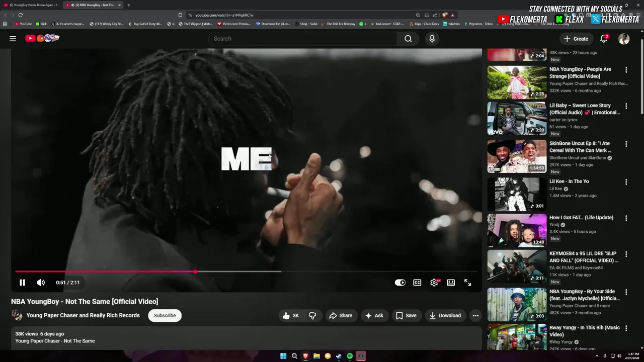Open the notifications bell
The height and width of the screenshot is (362, 644).
(604, 39)
